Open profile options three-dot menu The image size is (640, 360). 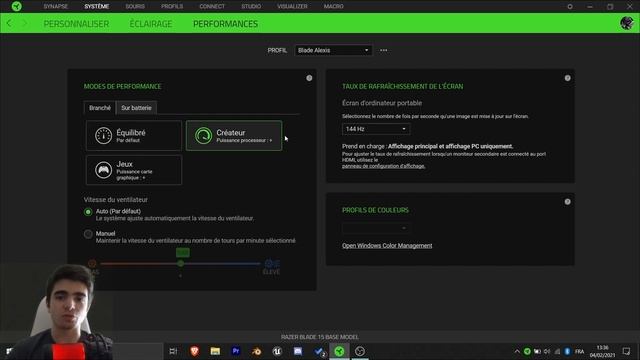click(x=384, y=50)
